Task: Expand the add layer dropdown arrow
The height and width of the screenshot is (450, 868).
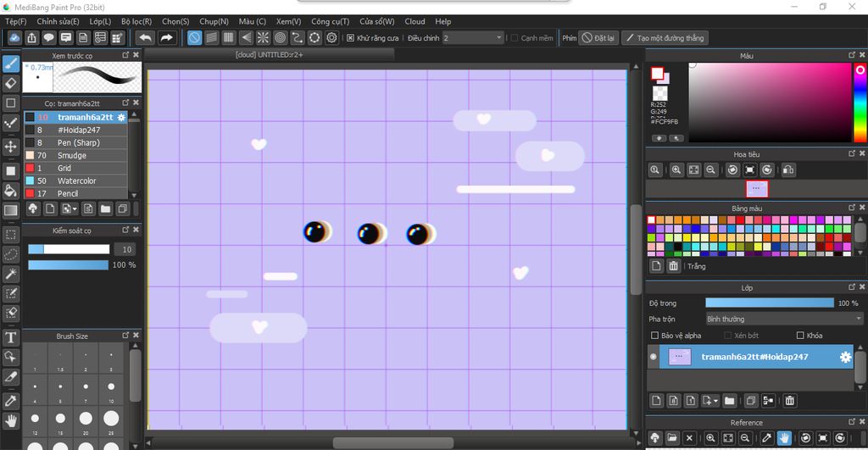Action: coord(716,400)
